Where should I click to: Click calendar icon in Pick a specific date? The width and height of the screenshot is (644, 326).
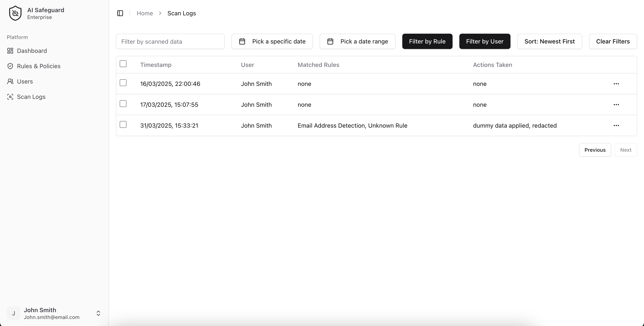[242, 42]
